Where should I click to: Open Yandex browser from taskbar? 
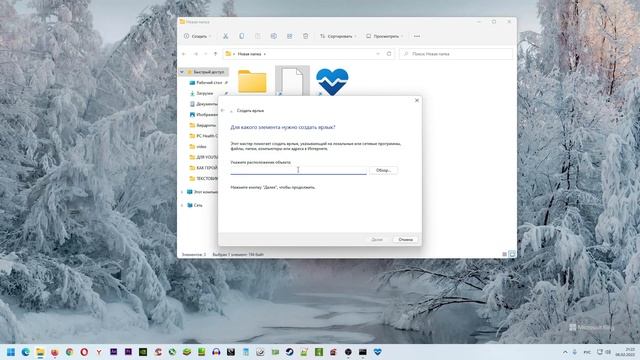pyautogui.click(x=99, y=352)
